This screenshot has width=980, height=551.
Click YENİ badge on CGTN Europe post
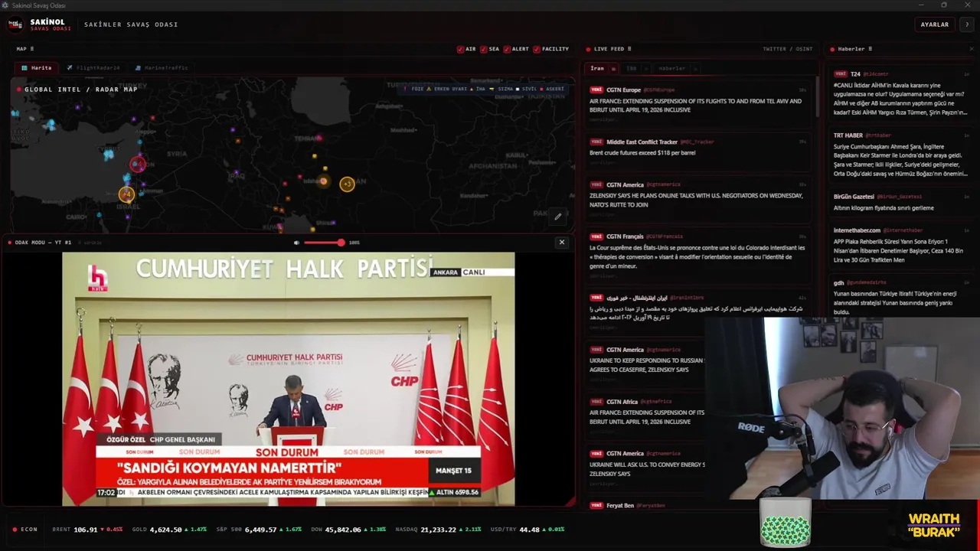tap(596, 90)
